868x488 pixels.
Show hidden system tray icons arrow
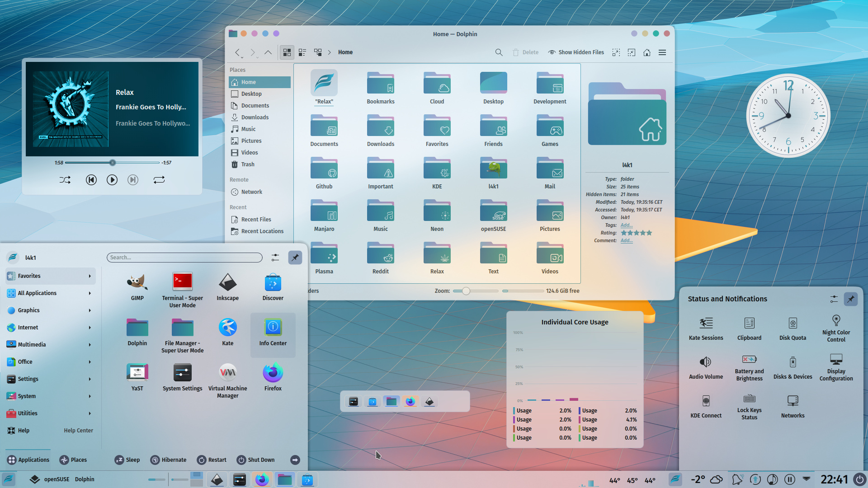pyautogui.click(x=807, y=479)
